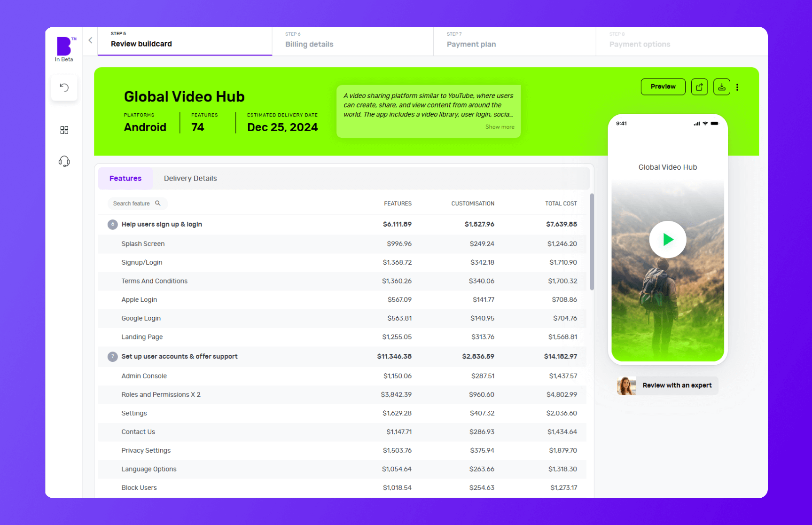Open Step 5 Review buildcard tab

185,41
